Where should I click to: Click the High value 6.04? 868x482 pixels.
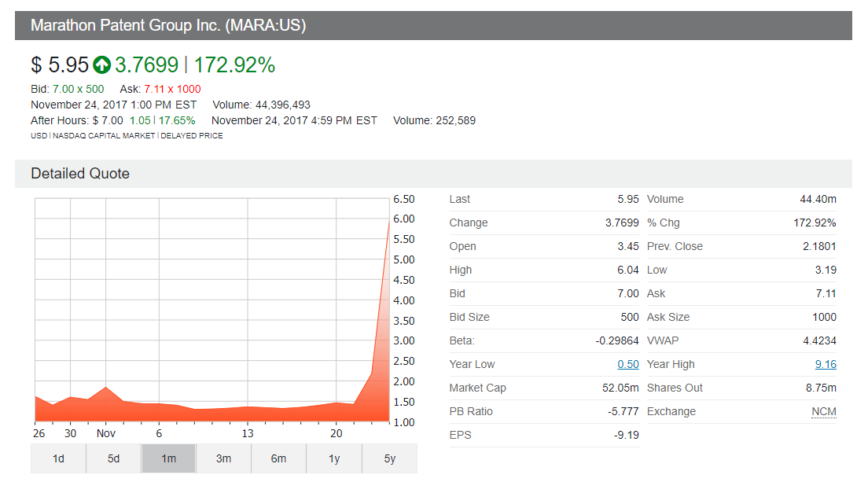click(628, 270)
